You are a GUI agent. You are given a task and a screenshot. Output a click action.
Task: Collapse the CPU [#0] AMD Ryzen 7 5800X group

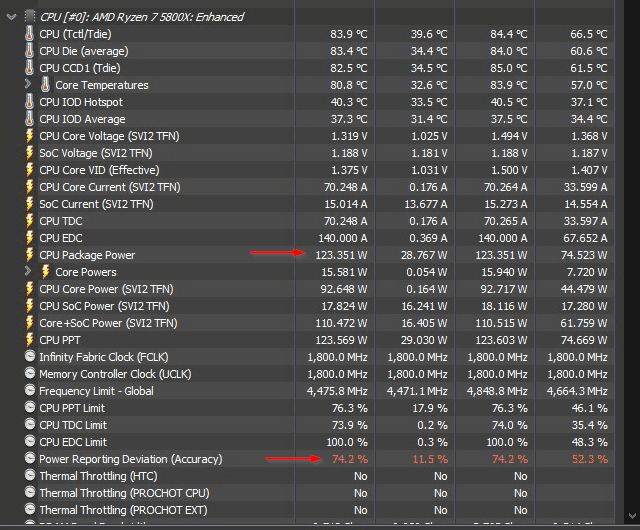[x=12, y=17]
